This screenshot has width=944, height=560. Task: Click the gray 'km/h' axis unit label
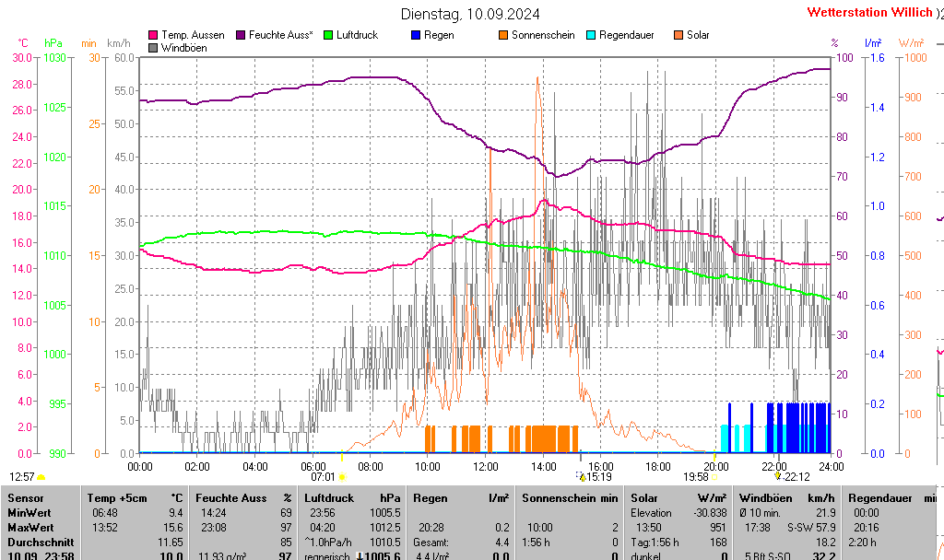click(x=119, y=43)
